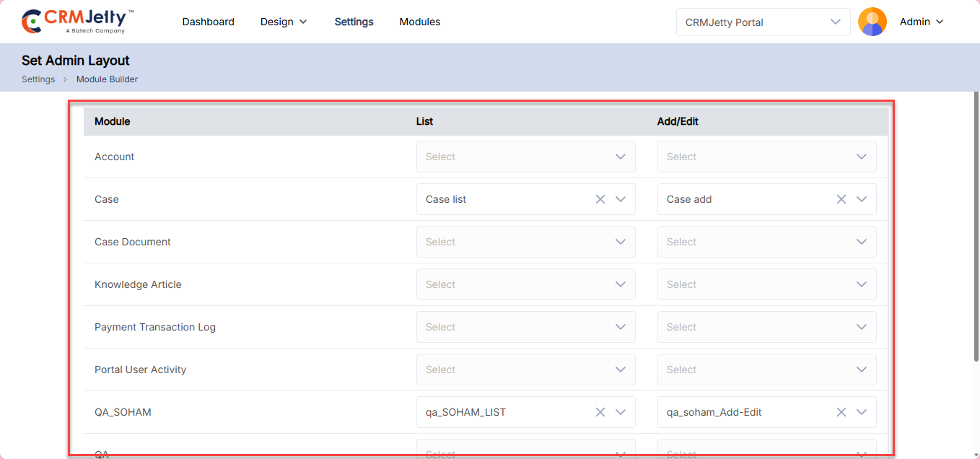
Task: Remove the qa_SOHAM_LIST selection
Action: click(x=600, y=412)
